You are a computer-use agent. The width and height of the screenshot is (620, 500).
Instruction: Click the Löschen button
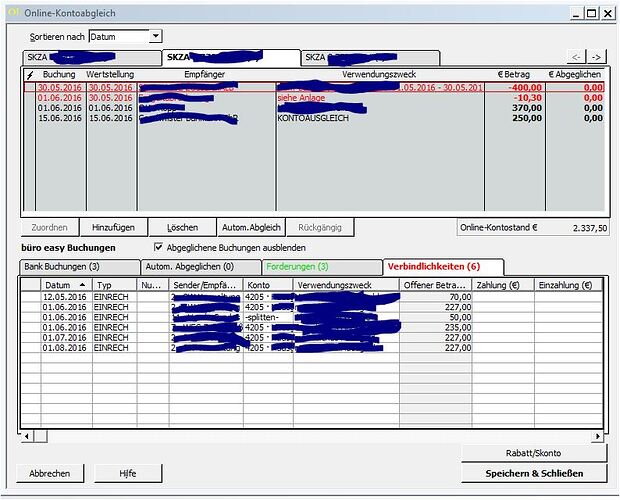(x=182, y=227)
